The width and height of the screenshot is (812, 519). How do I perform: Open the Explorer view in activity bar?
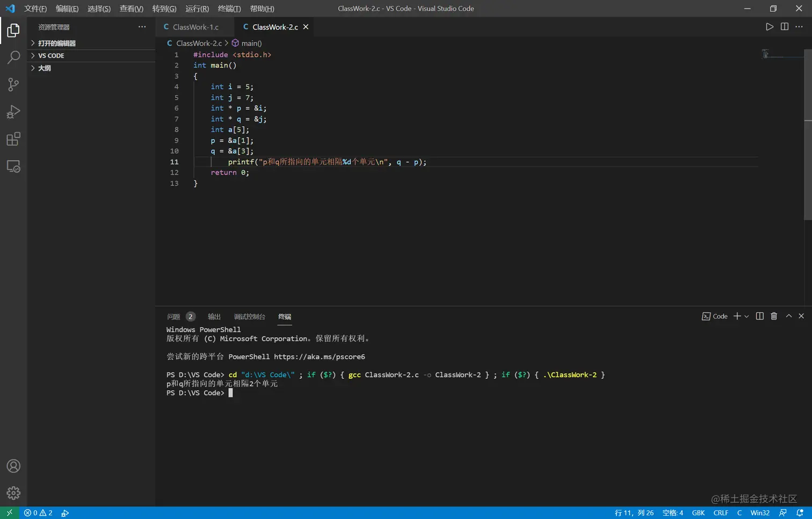coord(13,31)
